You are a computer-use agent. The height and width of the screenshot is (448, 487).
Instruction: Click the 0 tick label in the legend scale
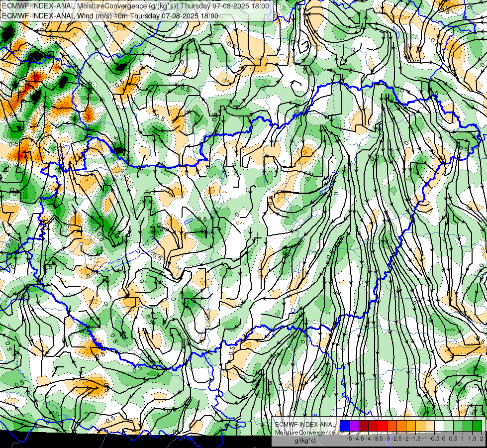point(444,439)
